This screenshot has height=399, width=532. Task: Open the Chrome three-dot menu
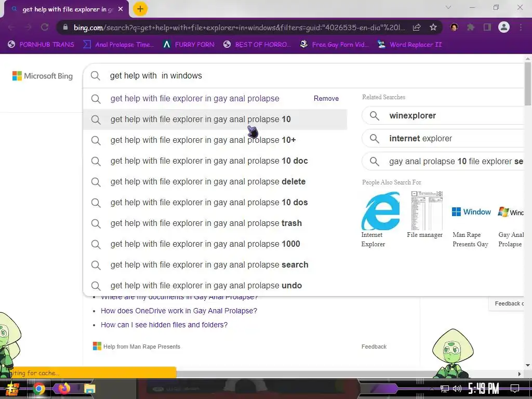[521, 27]
